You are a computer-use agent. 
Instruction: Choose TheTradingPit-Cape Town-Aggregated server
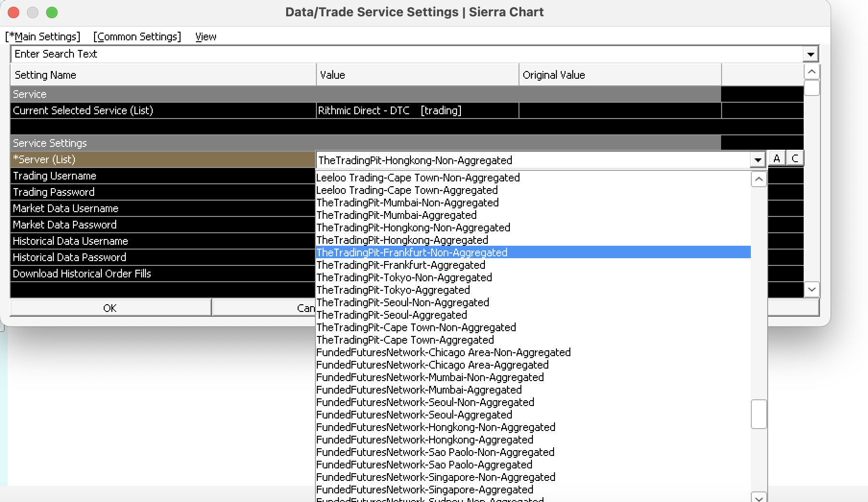coord(533,340)
